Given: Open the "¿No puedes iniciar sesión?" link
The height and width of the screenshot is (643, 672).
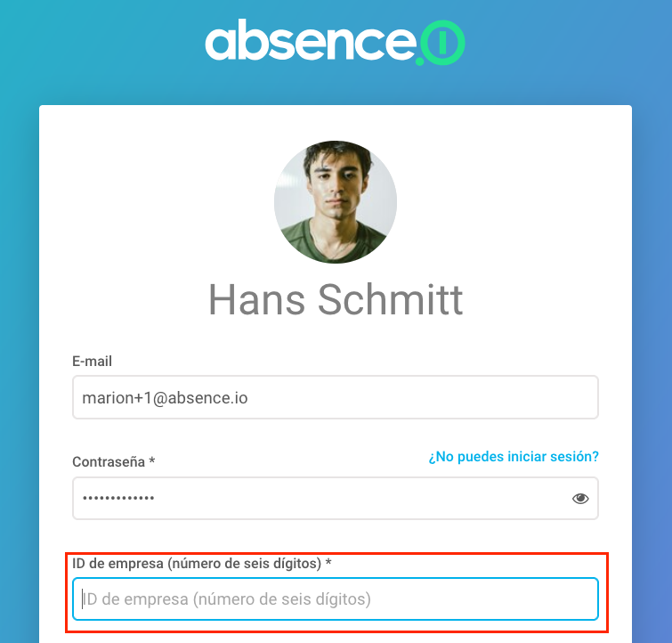Looking at the screenshot, I should coord(514,456).
